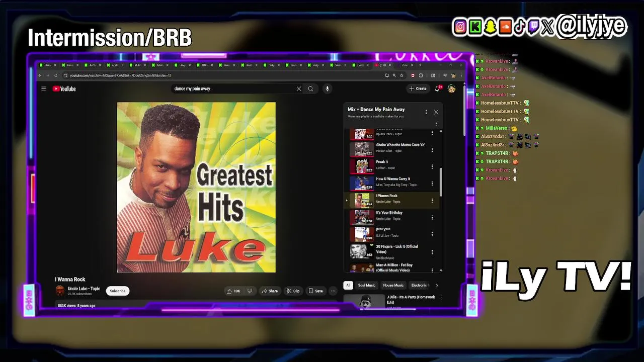The height and width of the screenshot is (362, 644).
Task: Open Mix playlist header options menu
Action: coord(426,112)
